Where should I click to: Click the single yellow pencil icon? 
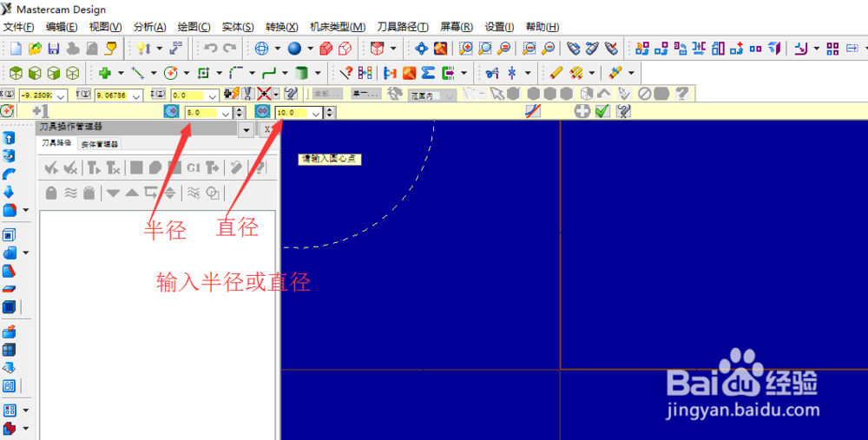tap(556, 73)
